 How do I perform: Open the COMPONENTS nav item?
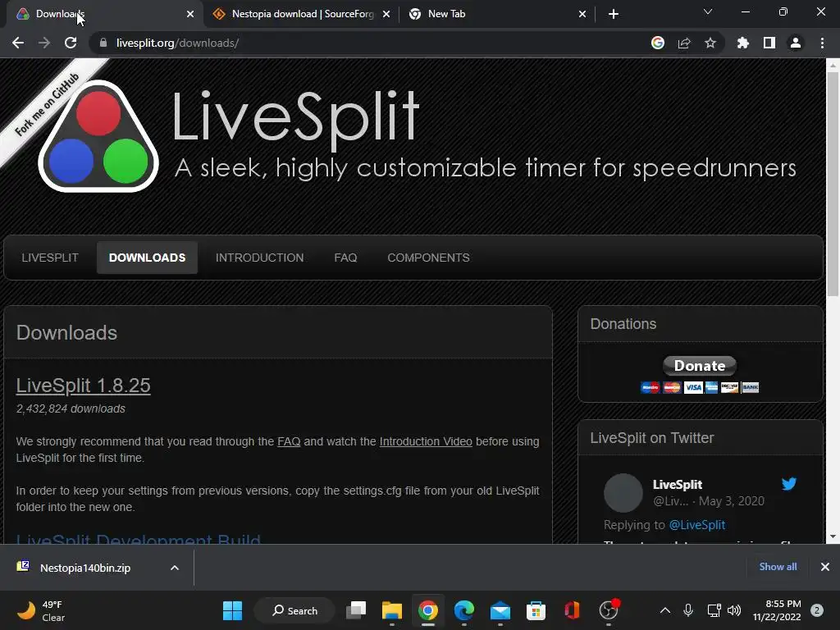pos(428,258)
